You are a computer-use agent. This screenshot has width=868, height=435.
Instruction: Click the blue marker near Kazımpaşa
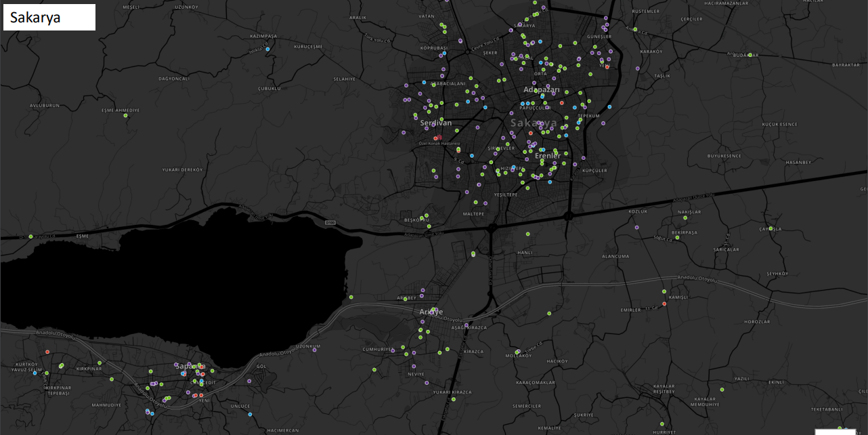point(268,49)
